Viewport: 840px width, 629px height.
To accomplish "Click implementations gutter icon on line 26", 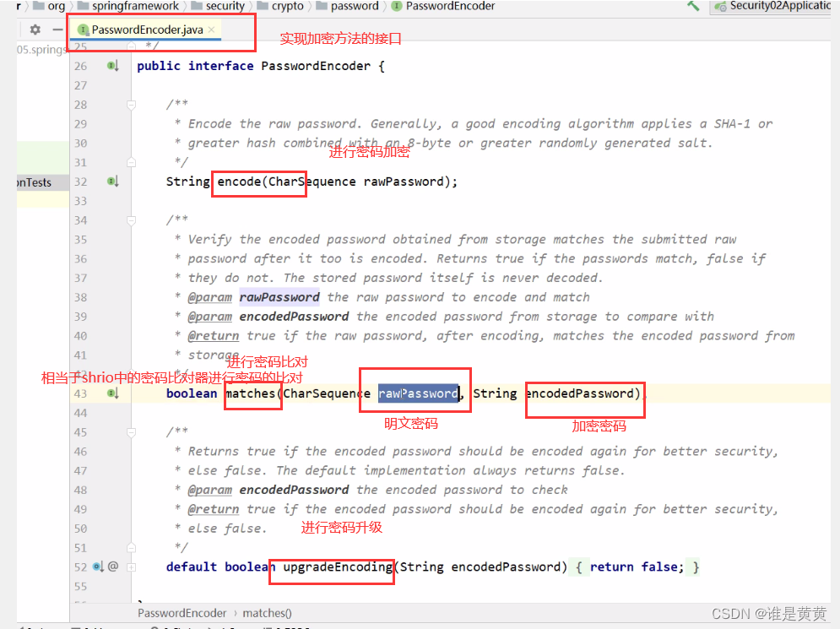I will coord(112,66).
